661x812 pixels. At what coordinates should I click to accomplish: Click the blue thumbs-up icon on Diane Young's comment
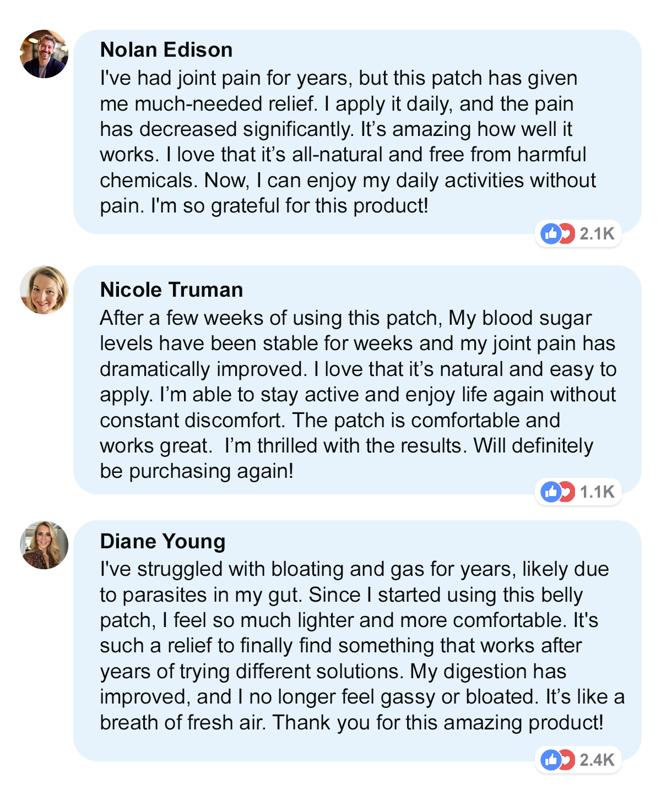551,760
